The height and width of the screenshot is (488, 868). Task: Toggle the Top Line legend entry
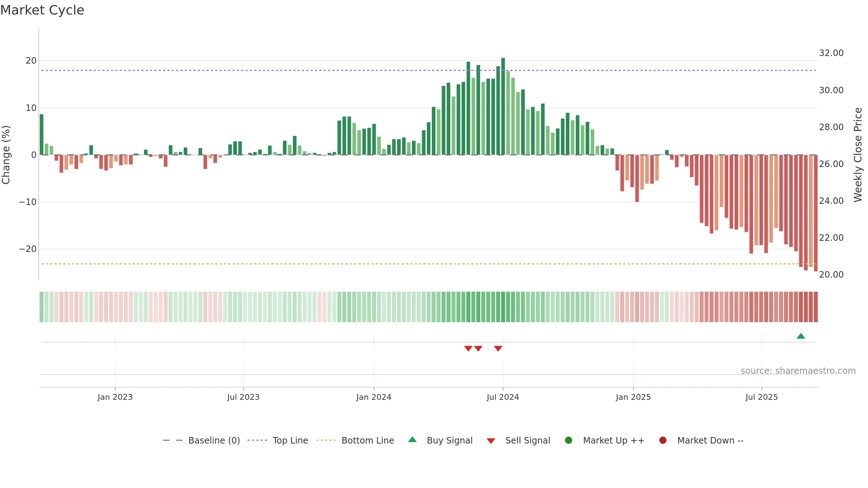click(278, 440)
